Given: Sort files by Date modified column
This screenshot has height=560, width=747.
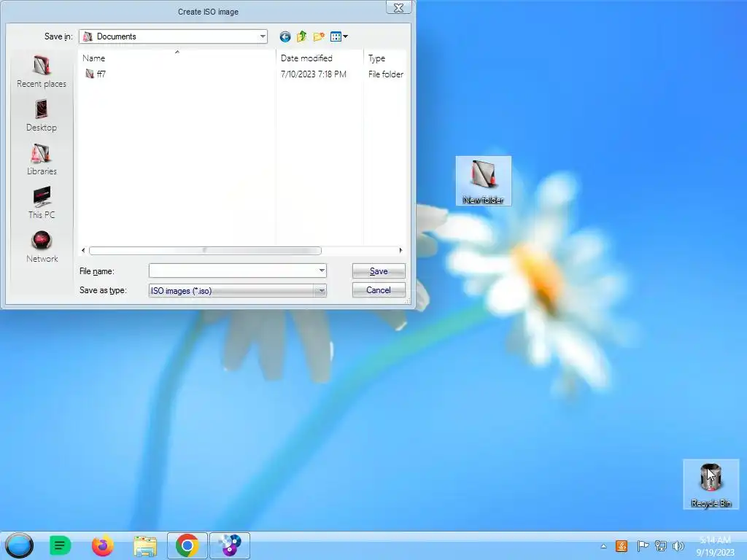Looking at the screenshot, I should [x=320, y=58].
